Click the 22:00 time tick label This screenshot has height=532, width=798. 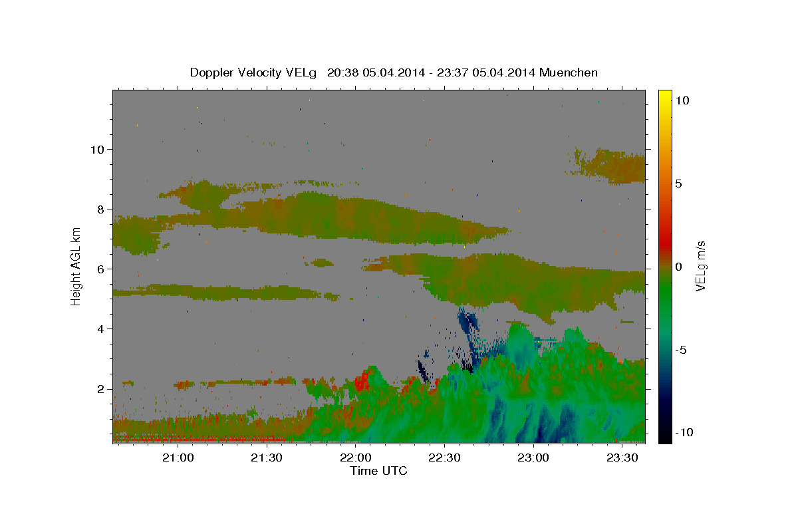pos(356,458)
